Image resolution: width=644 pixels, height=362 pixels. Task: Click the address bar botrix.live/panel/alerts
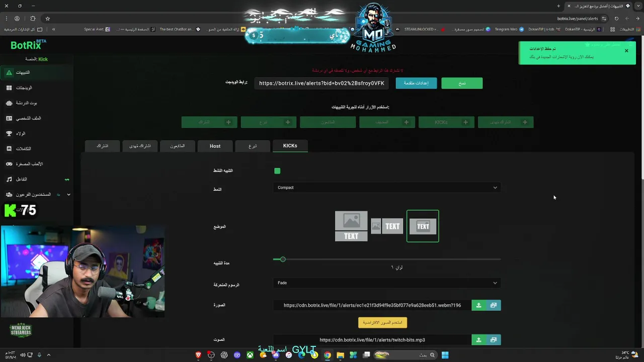(x=578, y=19)
